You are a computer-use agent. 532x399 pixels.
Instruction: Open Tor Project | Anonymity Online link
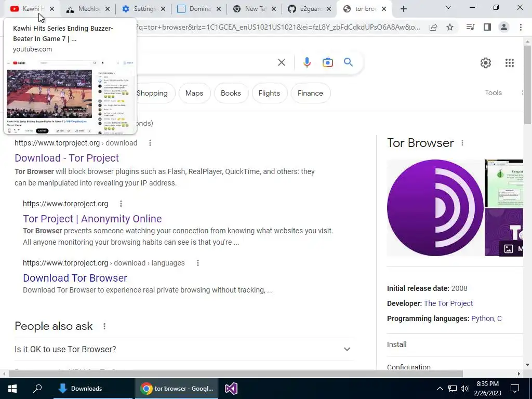point(92,219)
